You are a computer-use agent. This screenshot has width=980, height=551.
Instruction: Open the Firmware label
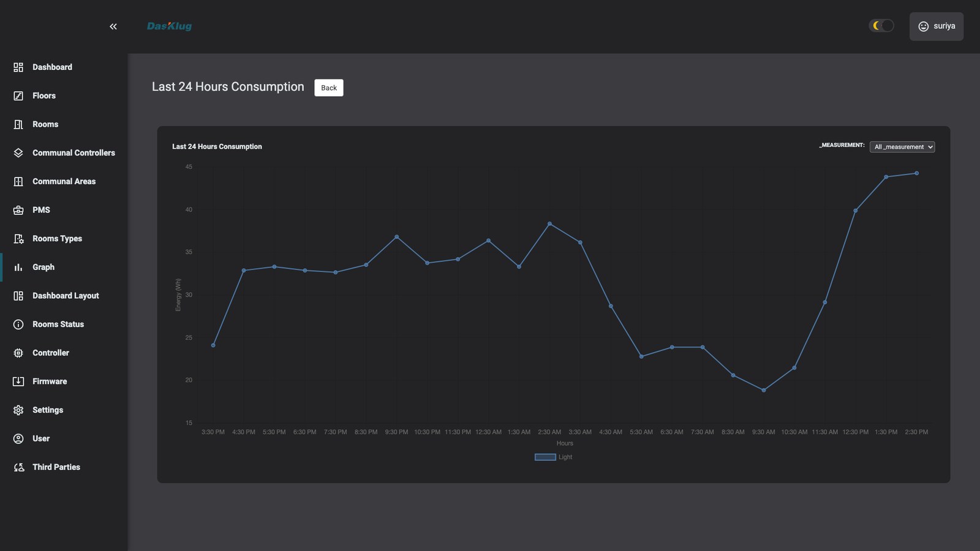[x=50, y=381]
